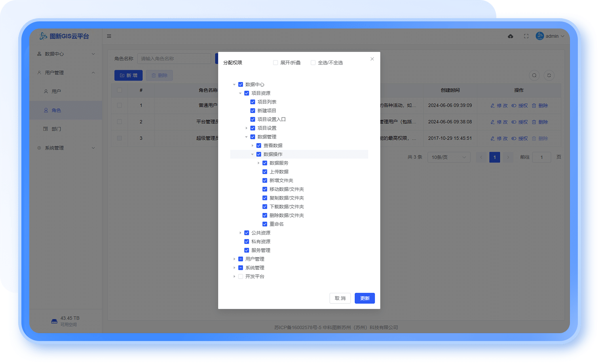Image resolution: width=600 pixels, height=364 pixels.
Task: Click the admin avatar icon
Action: (x=539, y=36)
